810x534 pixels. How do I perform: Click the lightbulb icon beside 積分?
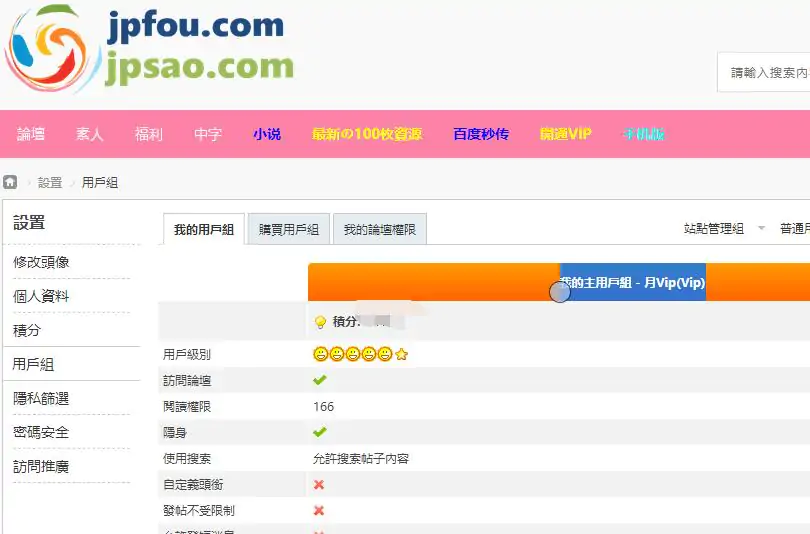click(x=320, y=322)
